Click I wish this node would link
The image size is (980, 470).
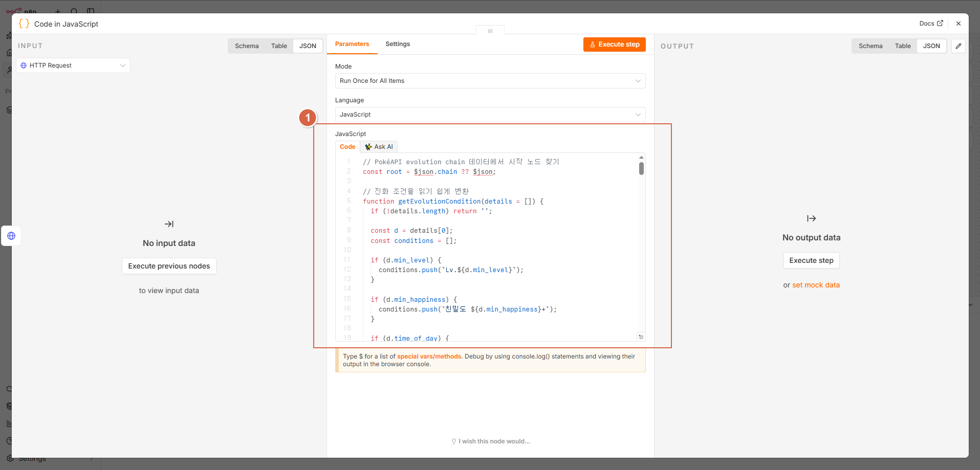coord(490,441)
